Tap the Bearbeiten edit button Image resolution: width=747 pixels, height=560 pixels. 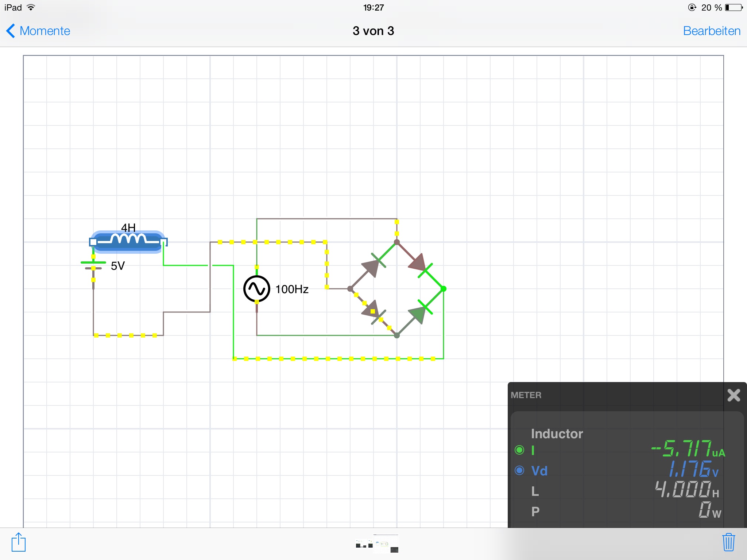(712, 31)
